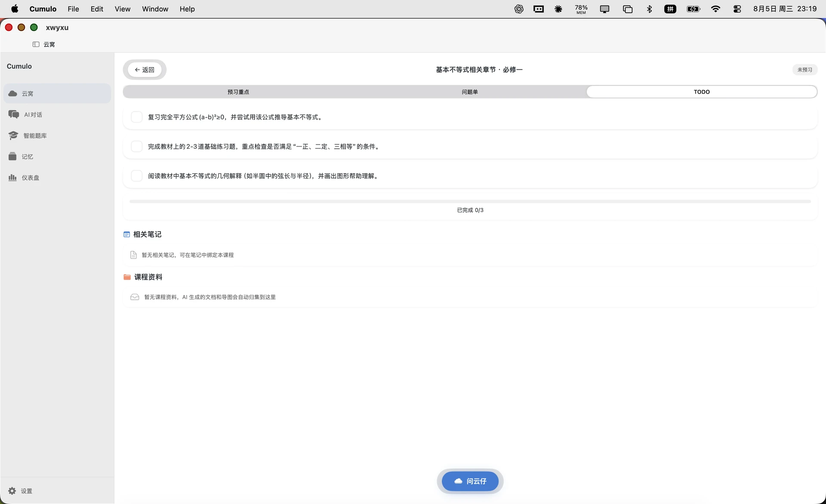Open Cumulo app menu
Image resolution: width=826 pixels, height=504 pixels.
(43, 9)
